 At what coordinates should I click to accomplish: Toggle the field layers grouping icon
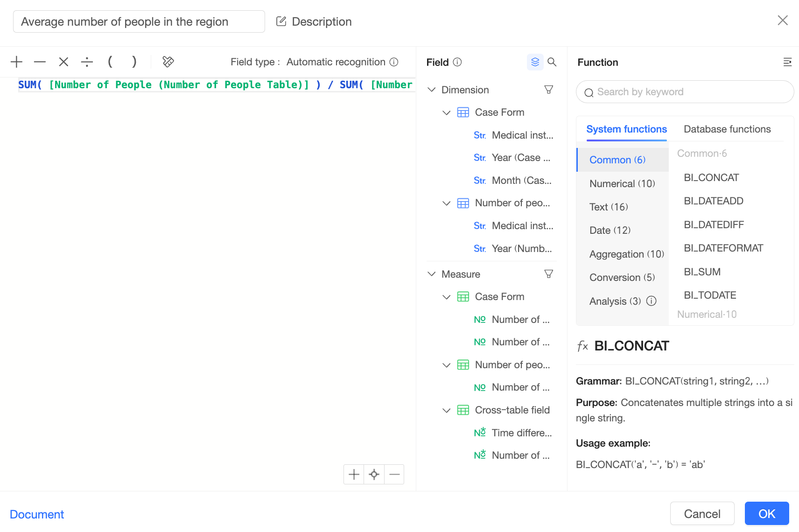[535, 62]
